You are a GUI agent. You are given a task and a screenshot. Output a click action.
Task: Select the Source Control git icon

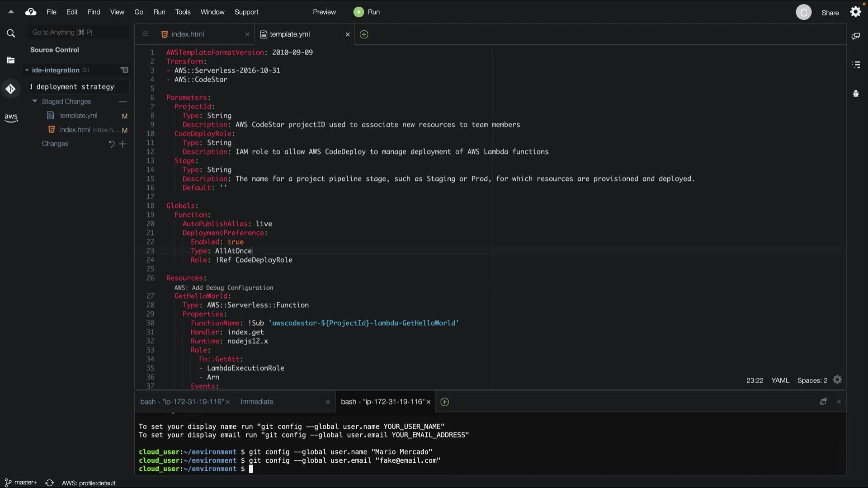pos(11,89)
